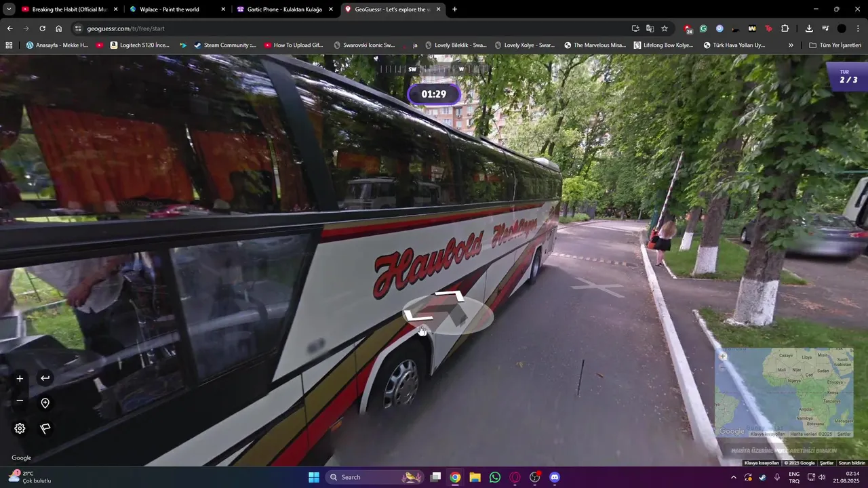Open red extension with 24 badge
This screenshot has height=488, width=868.
[x=688, y=28]
